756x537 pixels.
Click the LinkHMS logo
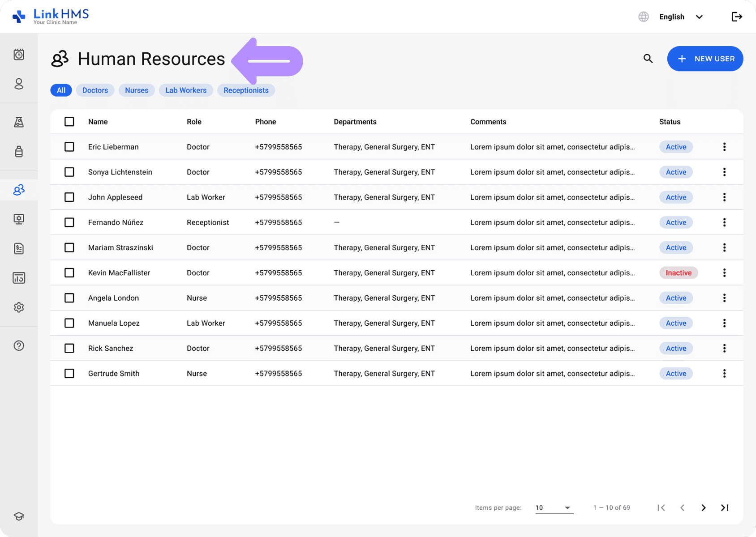51,17
